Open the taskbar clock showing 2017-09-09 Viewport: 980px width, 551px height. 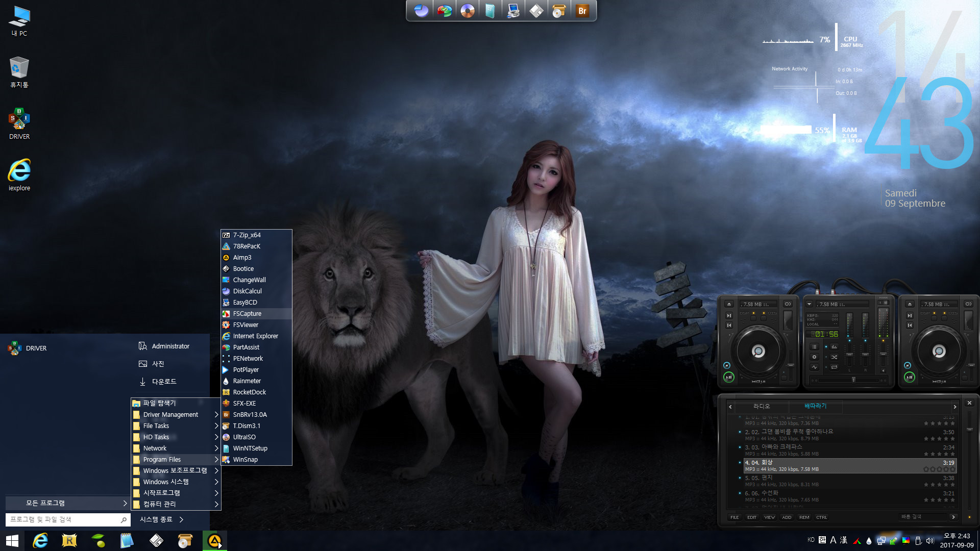pos(957,541)
